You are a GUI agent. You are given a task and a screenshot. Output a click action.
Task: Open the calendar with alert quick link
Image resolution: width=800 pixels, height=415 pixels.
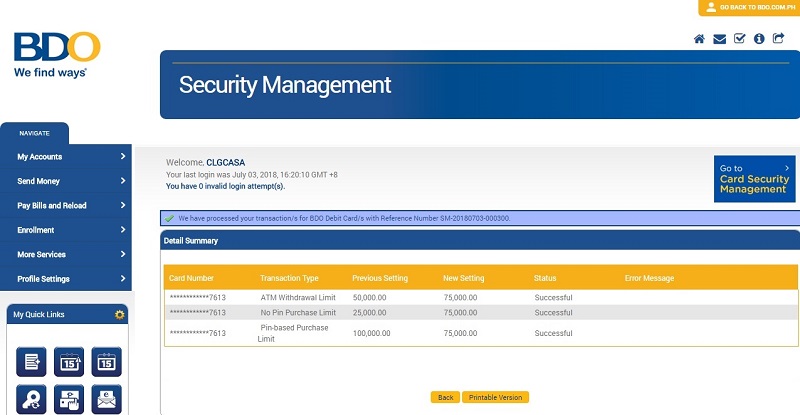(x=69, y=362)
